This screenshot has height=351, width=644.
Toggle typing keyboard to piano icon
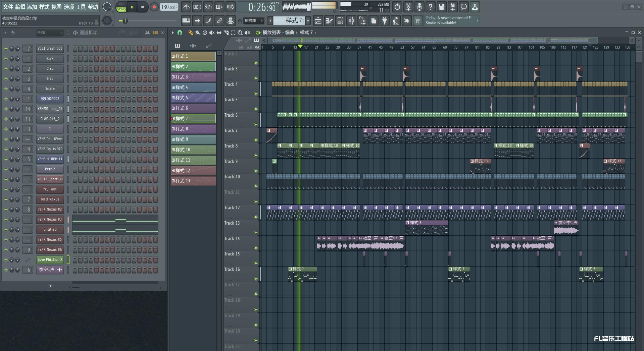click(186, 21)
